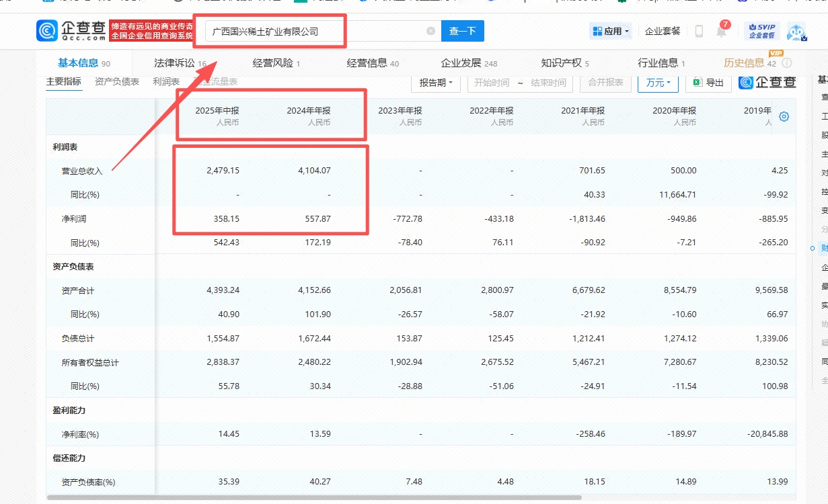The height and width of the screenshot is (504, 828).
Task: Click the 查一下 search button
Action: [x=462, y=31]
